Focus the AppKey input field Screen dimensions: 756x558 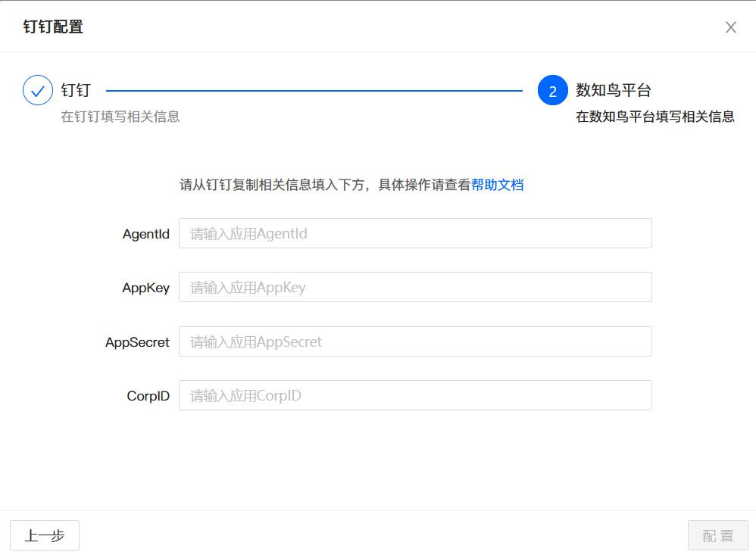click(x=415, y=287)
